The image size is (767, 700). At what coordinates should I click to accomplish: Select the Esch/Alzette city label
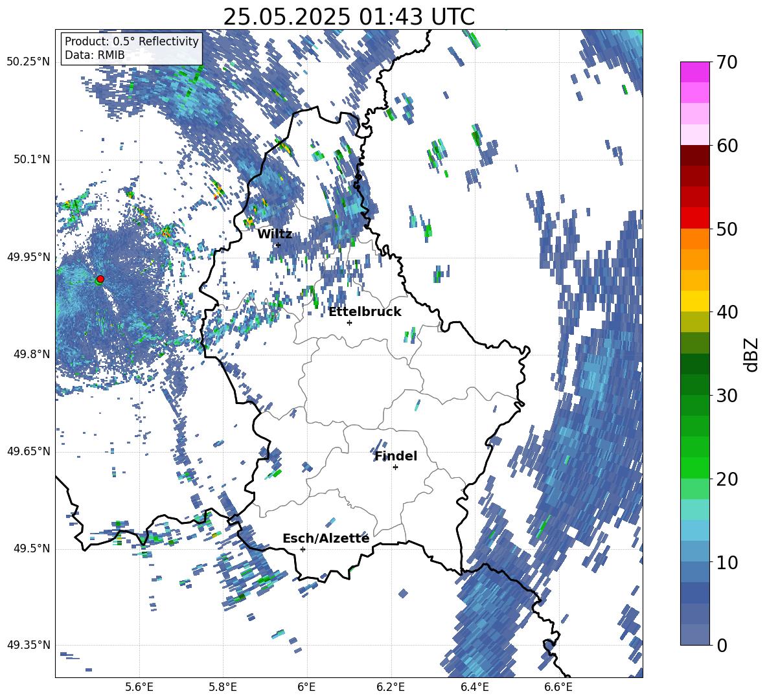click(x=326, y=539)
